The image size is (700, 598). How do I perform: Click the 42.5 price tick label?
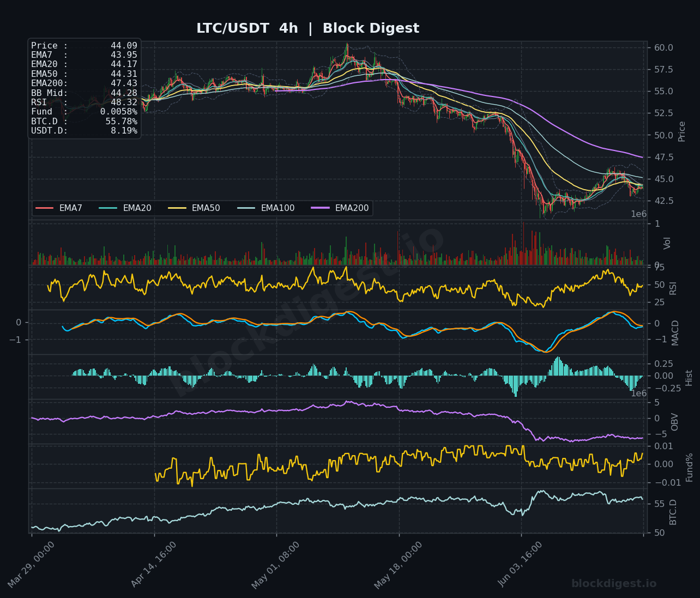(x=663, y=201)
